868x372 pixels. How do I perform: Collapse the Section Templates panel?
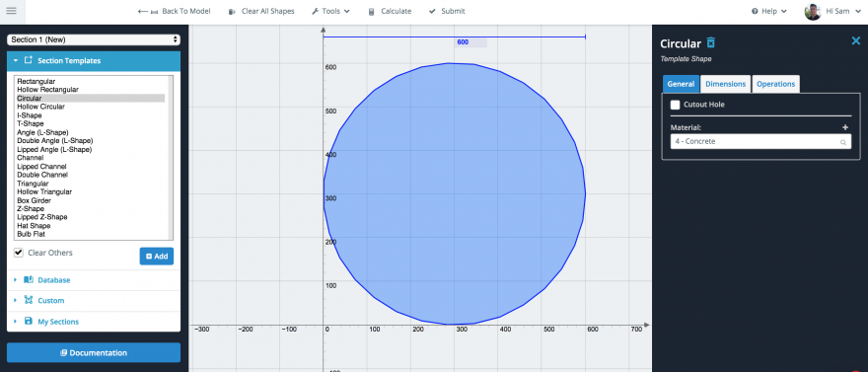tap(94, 61)
